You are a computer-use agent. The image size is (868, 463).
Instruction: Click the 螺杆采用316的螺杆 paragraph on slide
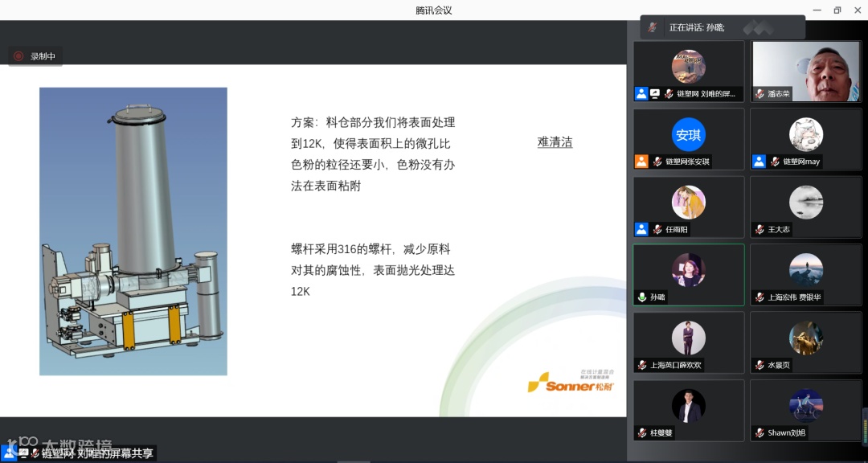(373, 270)
